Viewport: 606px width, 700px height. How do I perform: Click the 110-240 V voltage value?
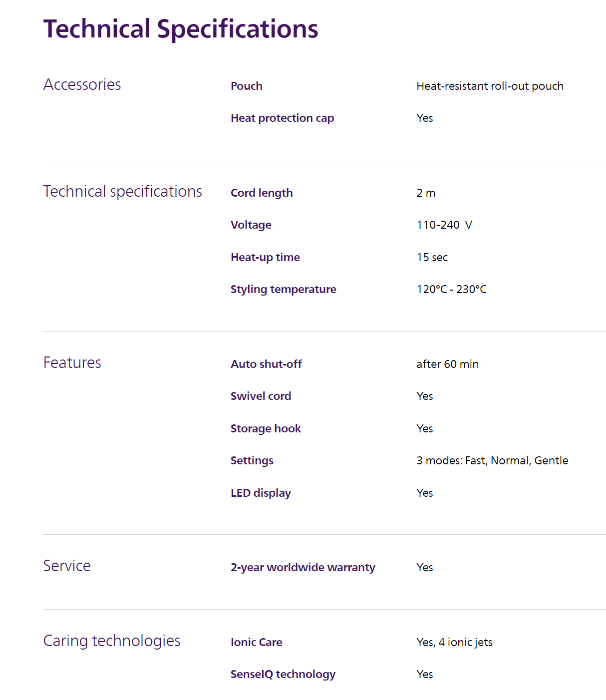click(x=444, y=225)
